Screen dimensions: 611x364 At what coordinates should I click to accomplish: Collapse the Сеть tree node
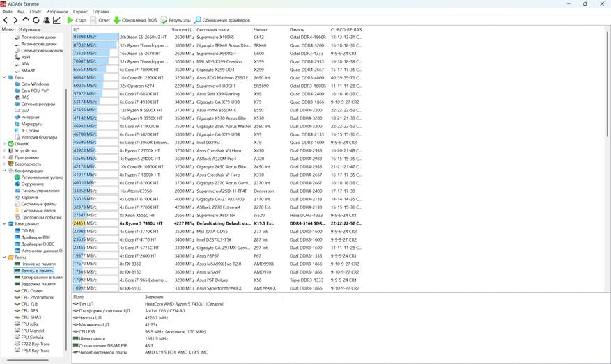(4, 77)
